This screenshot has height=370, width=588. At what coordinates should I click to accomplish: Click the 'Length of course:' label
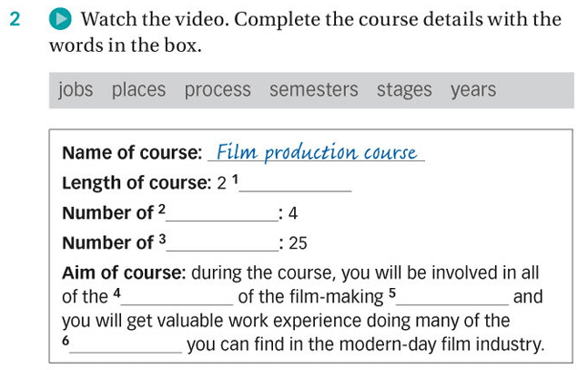click(x=137, y=183)
